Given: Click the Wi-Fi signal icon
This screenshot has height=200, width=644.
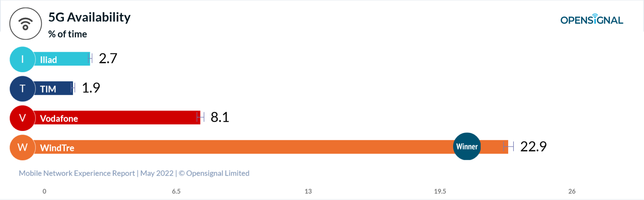Looking at the screenshot, I should [25, 24].
